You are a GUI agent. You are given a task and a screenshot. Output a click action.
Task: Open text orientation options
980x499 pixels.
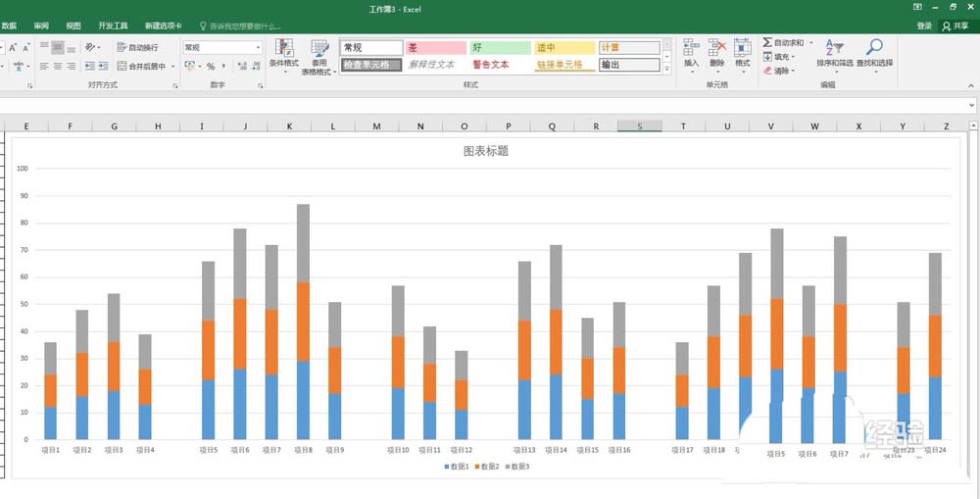(x=92, y=47)
